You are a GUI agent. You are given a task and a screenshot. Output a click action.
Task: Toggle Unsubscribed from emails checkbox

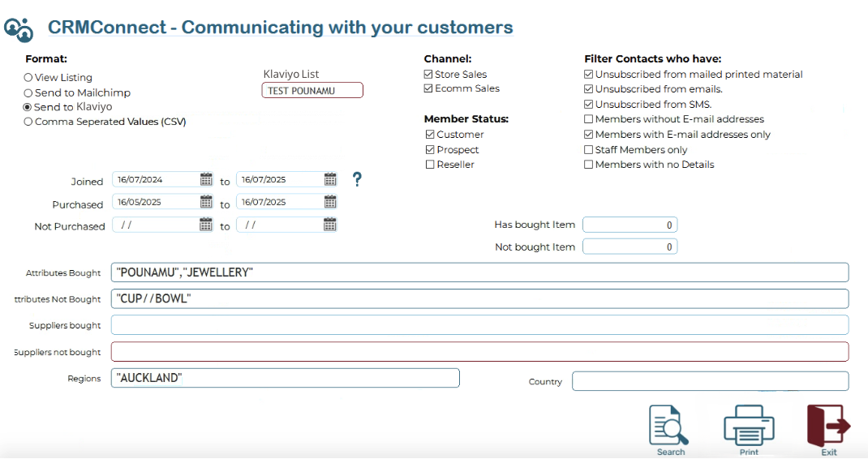588,88
